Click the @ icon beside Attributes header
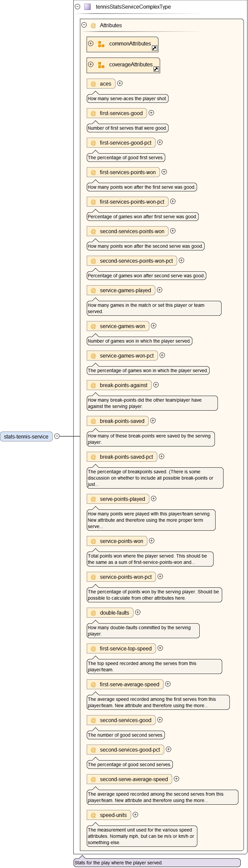The image size is (248, 868). 93,26
